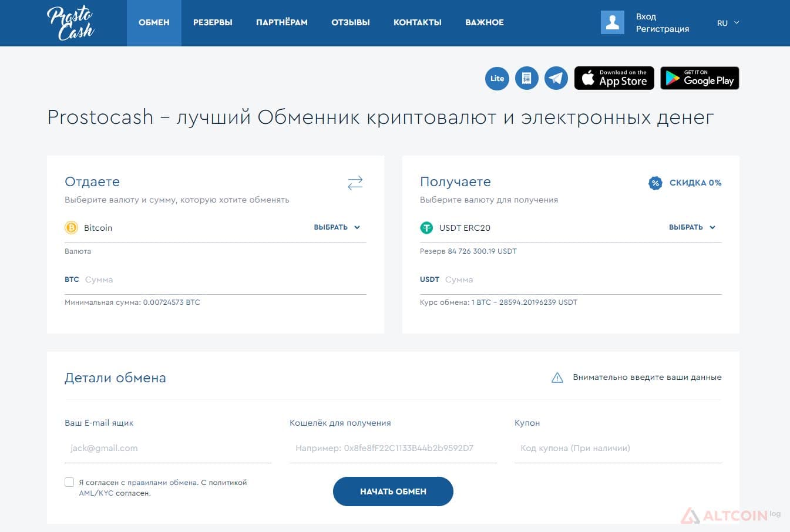Click the Минимальная сумма 0.00724573 BTC text
This screenshot has height=532, width=790.
[132, 302]
